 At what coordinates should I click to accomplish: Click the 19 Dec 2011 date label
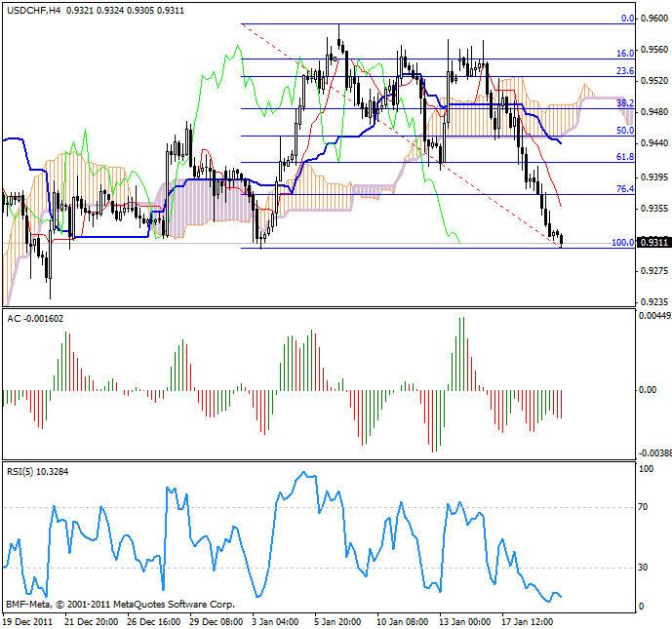[x=28, y=622]
